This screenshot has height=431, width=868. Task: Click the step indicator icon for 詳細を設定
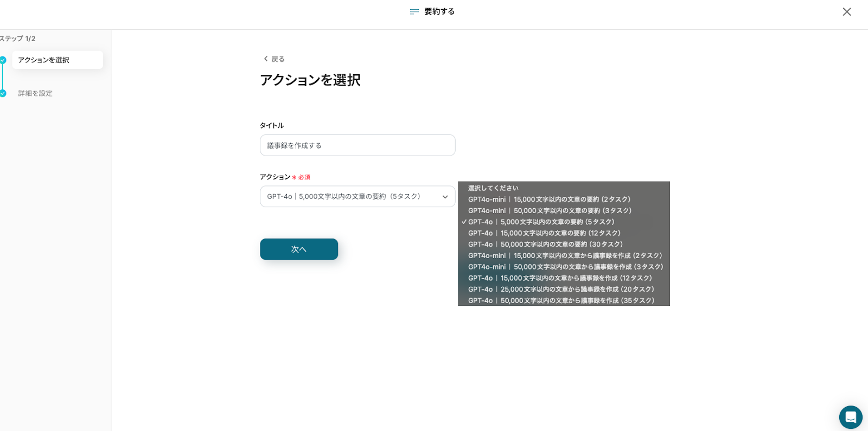click(x=3, y=93)
